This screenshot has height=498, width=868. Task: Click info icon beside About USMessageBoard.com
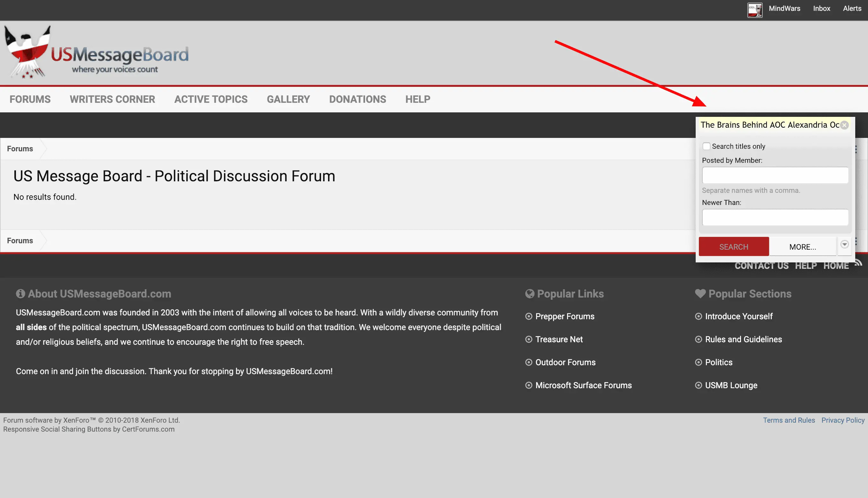pos(20,294)
